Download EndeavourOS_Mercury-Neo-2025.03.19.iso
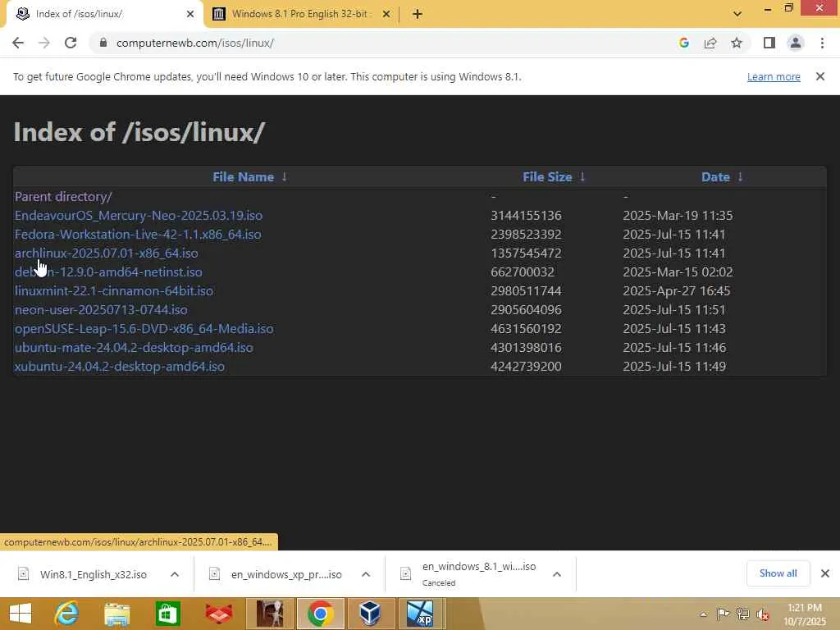This screenshot has height=630, width=840. point(138,216)
